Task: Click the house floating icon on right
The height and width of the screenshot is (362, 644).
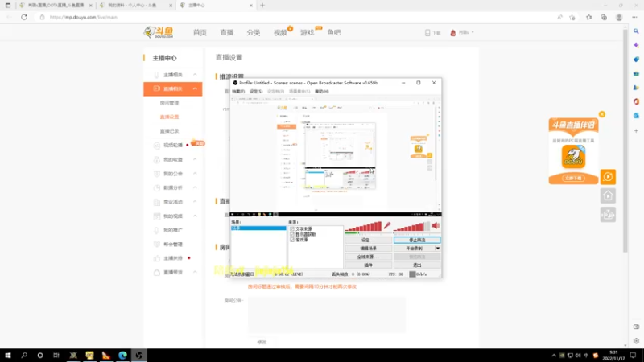Action: (x=609, y=195)
